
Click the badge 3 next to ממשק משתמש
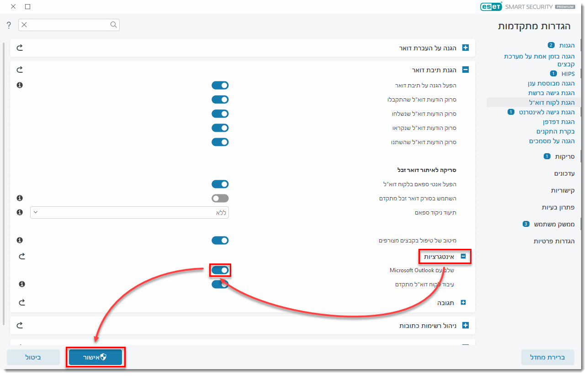tap(526, 224)
